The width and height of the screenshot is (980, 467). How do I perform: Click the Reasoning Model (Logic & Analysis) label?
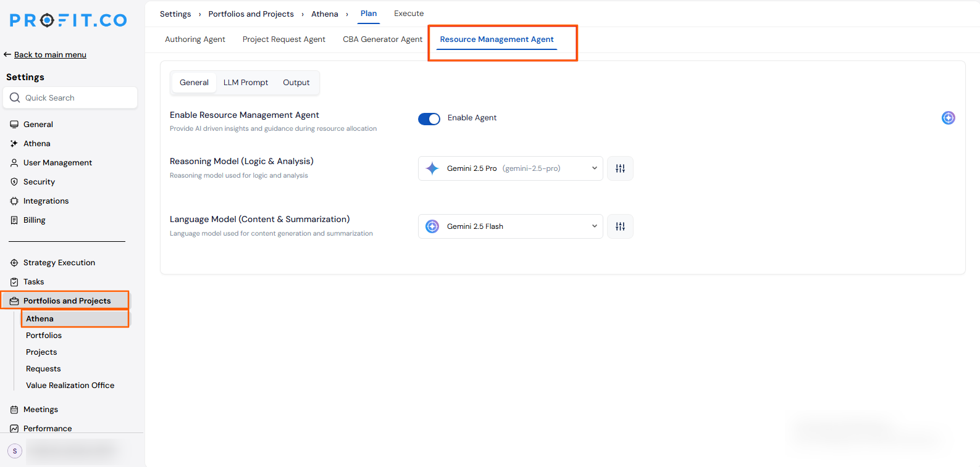point(241,162)
